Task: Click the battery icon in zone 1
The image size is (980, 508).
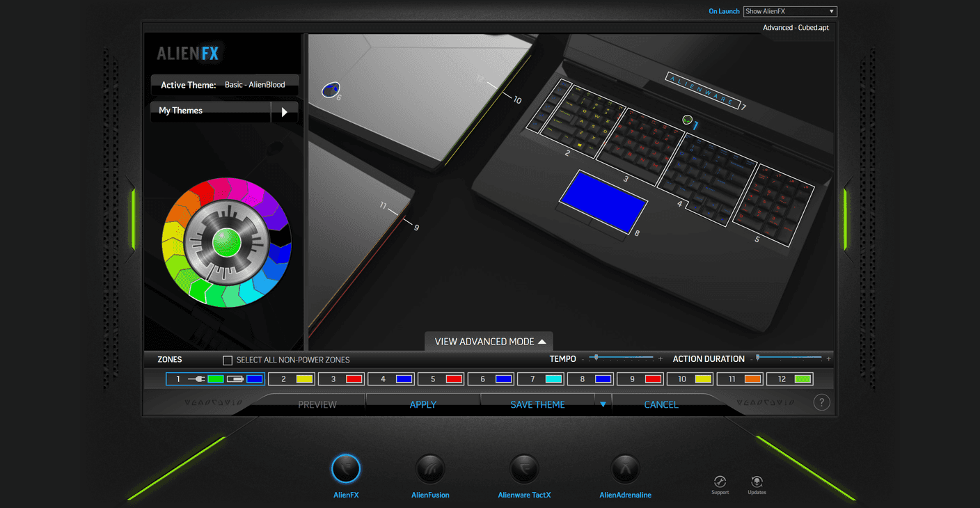Action: click(x=235, y=379)
